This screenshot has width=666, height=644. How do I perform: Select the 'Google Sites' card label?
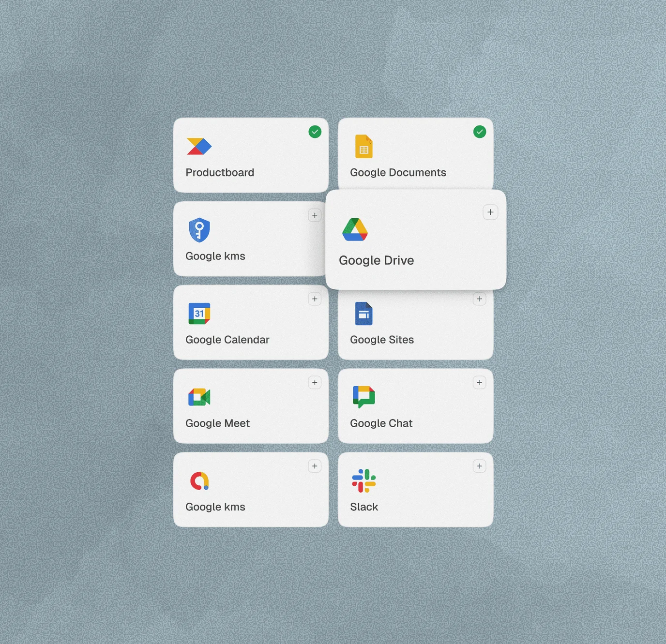382,340
